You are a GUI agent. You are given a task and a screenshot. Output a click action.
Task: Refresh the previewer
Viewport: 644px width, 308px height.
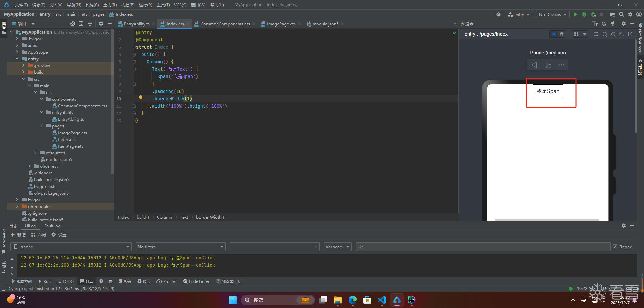(604, 24)
